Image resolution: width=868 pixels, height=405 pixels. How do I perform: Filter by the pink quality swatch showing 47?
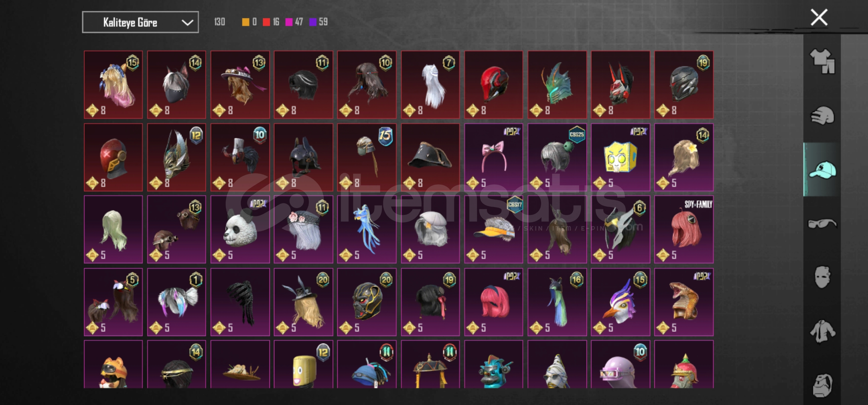pyautogui.click(x=289, y=22)
